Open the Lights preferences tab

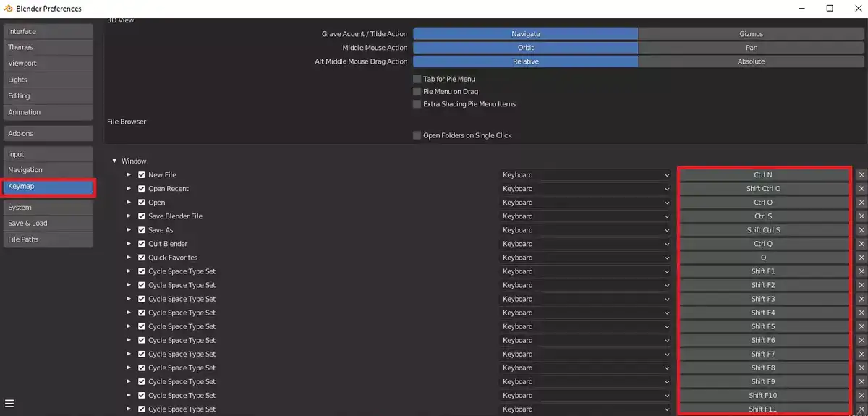[x=48, y=80]
